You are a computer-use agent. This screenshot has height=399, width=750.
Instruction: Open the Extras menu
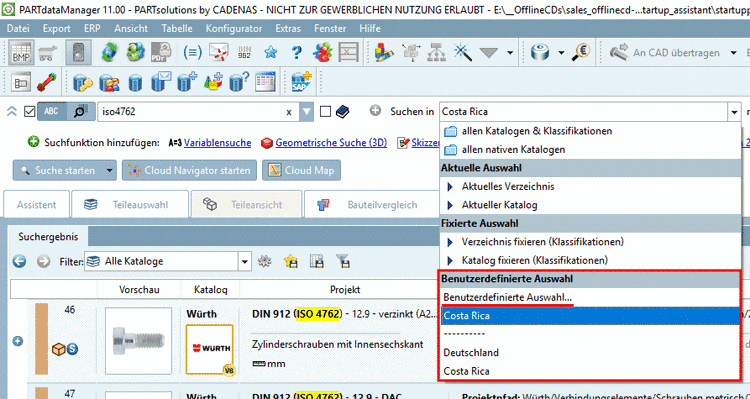pos(288,29)
